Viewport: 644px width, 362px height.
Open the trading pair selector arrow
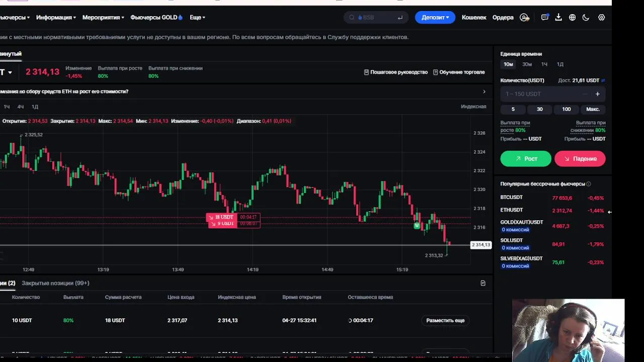10,73
